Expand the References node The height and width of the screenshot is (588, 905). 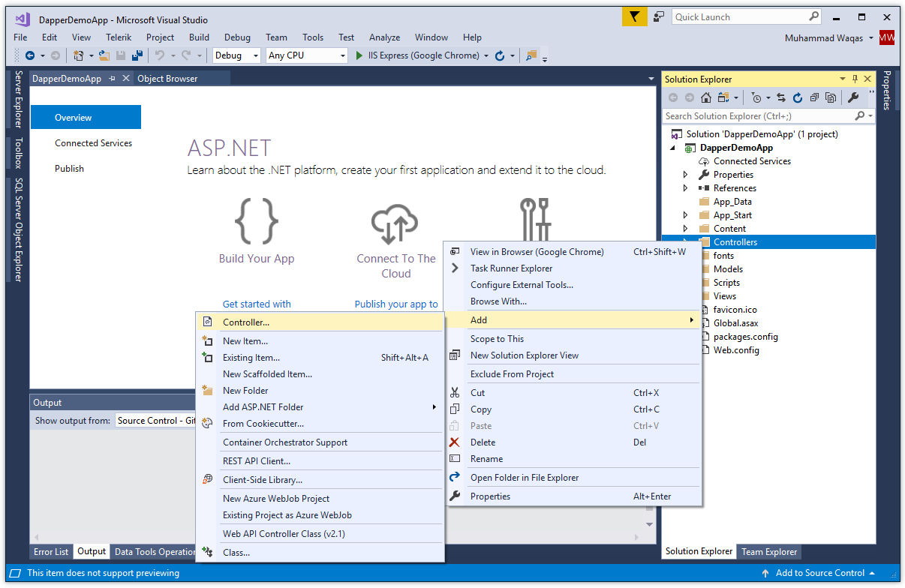[685, 188]
